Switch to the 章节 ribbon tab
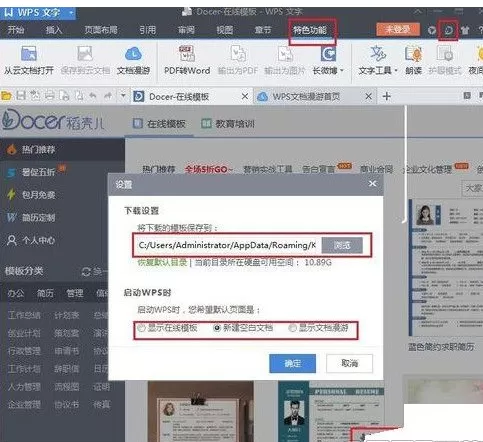Viewport: 483px width, 442px height. [x=263, y=30]
